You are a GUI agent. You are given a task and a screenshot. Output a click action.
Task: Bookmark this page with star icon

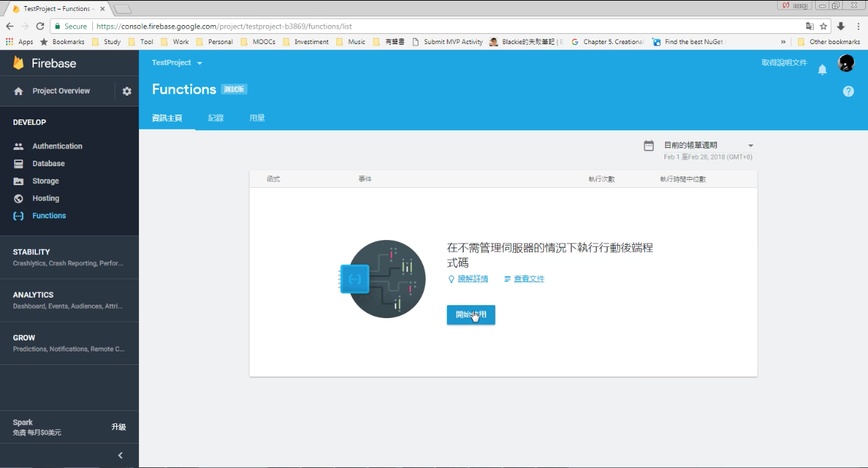pos(823,26)
